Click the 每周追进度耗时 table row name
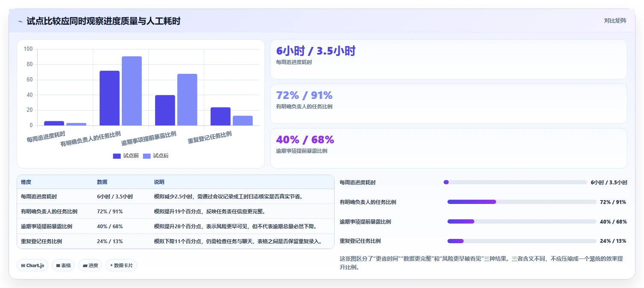Screen dimensions: 644x288 coord(39,197)
